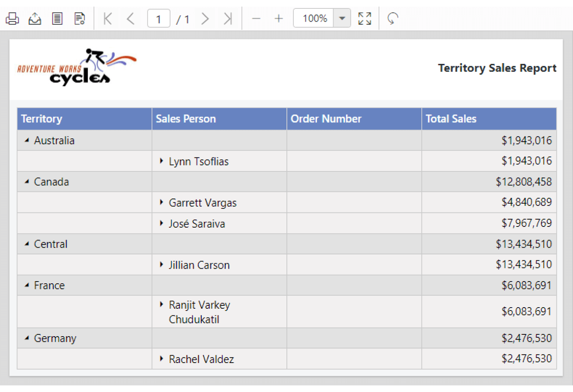Image resolution: width=573 pixels, height=392 pixels.
Task: Toggle full screen mode
Action: [x=365, y=18]
